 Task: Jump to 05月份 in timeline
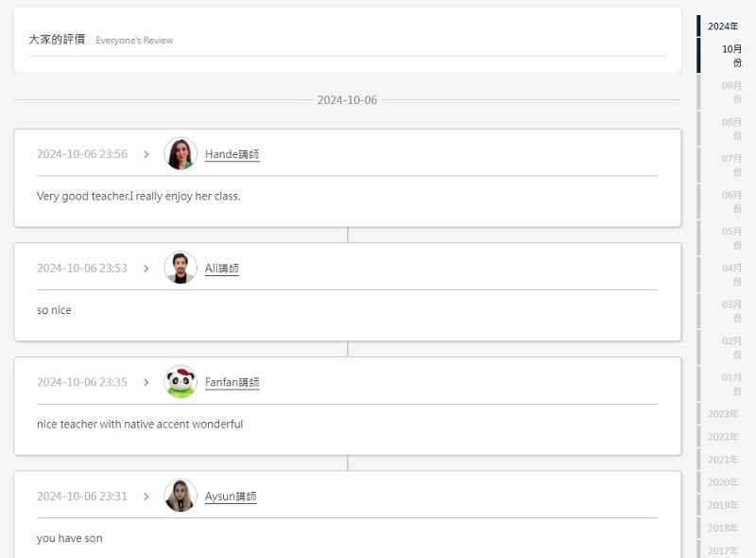tap(731, 238)
